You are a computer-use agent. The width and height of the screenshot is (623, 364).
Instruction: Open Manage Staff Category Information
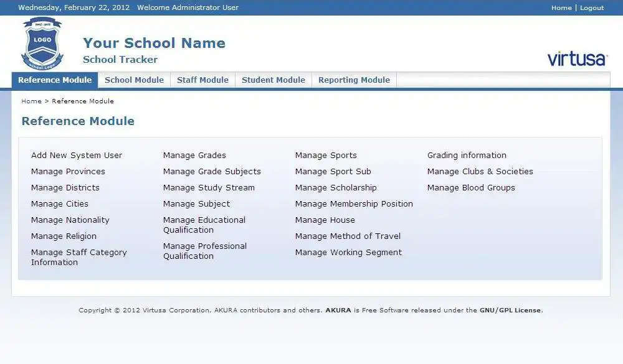(x=78, y=257)
